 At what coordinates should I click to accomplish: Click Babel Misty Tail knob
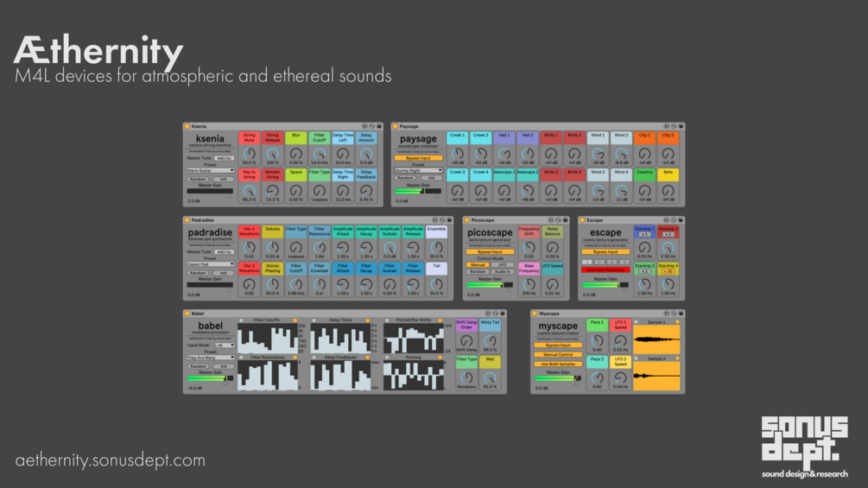coord(490,341)
